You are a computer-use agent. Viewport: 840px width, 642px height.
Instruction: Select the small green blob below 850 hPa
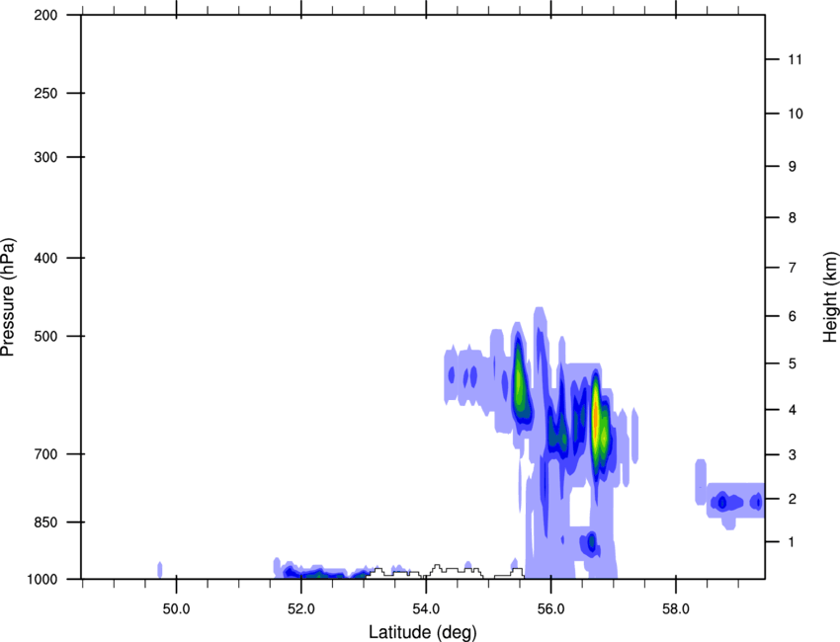pyautogui.click(x=591, y=541)
